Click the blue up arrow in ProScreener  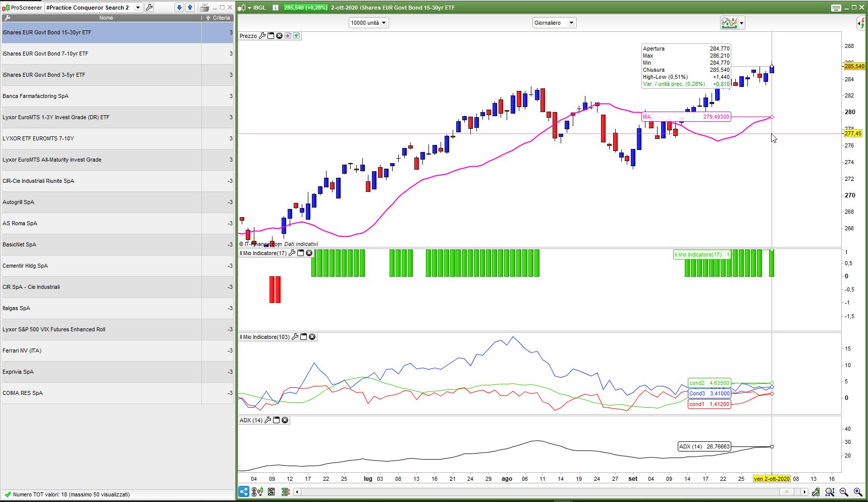pos(190,8)
